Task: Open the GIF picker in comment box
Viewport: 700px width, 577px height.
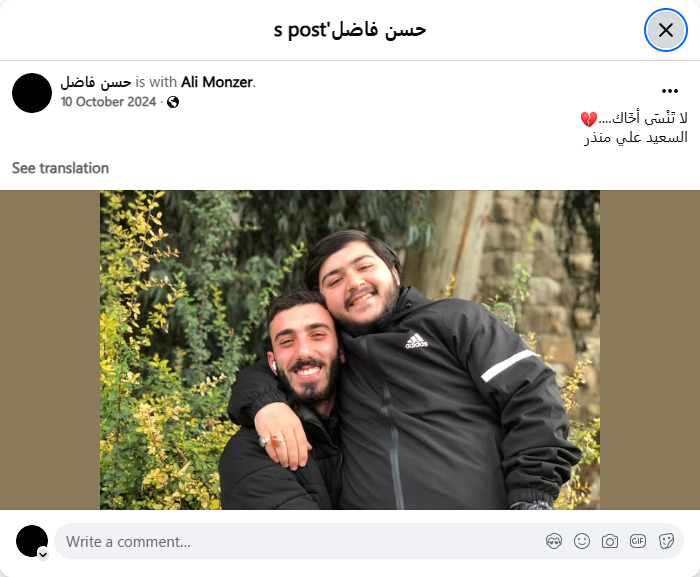Action: (x=638, y=541)
